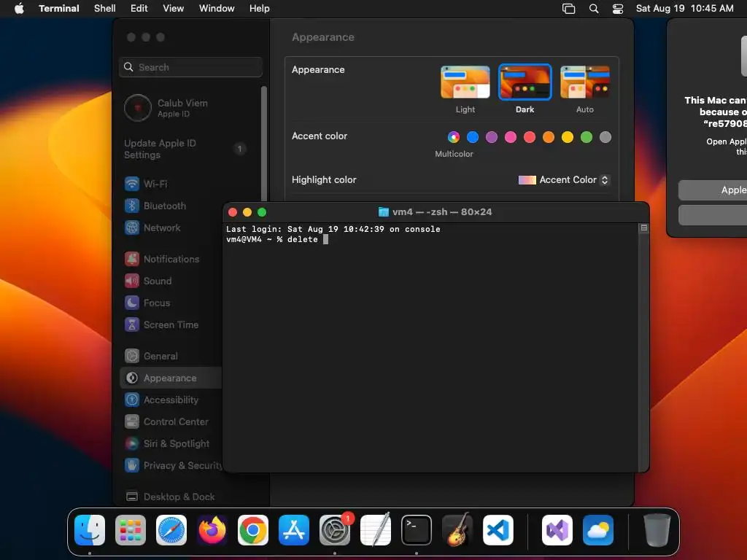This screenshot has height=560, width=747.
Task: Open TextEdit from the Dock
Action: pyautogui.click(x=376, y=530)
